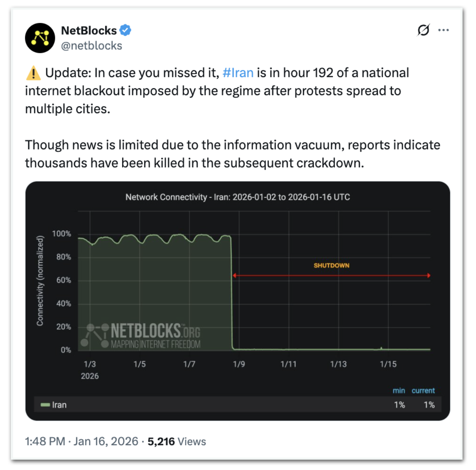Click the @netblocks handle
This screenshot has height=470, width=476.
tap(91, 46)
